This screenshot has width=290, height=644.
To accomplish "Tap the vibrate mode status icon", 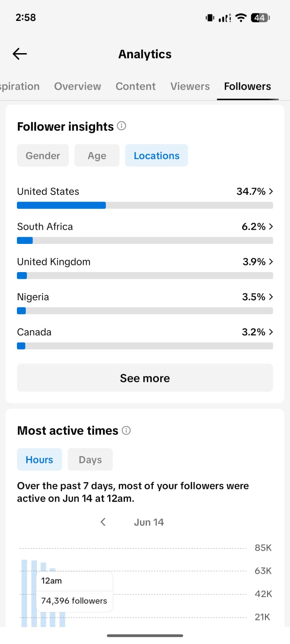I will (x=210, y=18).
